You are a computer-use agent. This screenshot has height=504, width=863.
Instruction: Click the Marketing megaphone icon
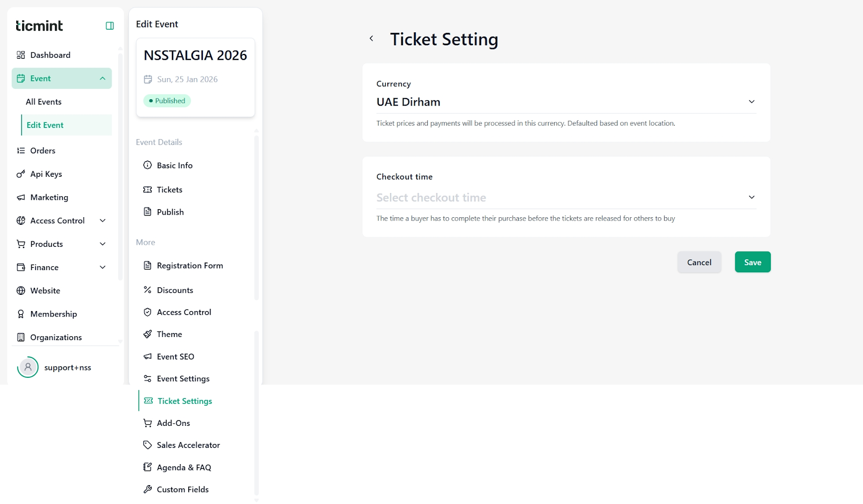tap(21, 197)
